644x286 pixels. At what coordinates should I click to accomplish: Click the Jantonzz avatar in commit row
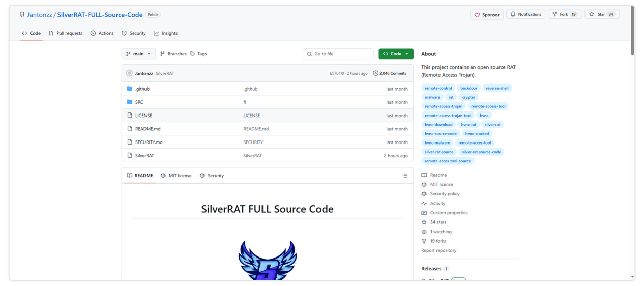coord(129,73)
